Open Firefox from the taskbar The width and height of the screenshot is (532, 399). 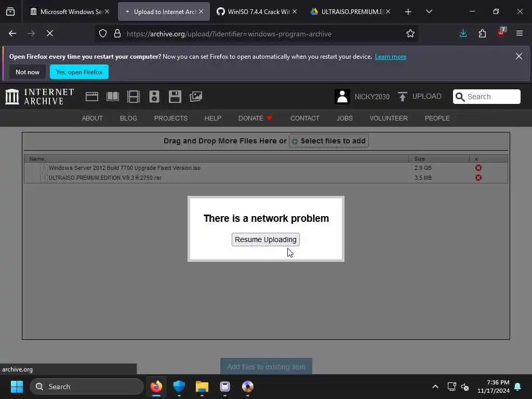[x=156, y=387]
